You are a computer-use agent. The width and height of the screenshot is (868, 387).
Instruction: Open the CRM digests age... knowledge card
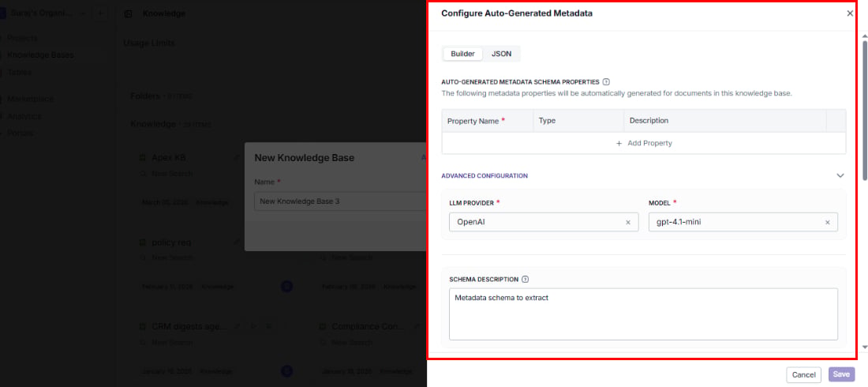(189, 326)
